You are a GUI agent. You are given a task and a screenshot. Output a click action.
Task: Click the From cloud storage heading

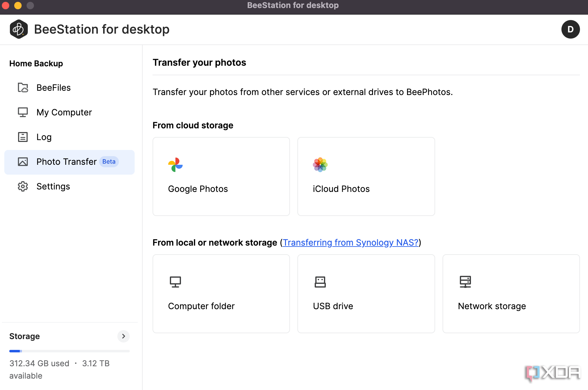coord(193,125)
